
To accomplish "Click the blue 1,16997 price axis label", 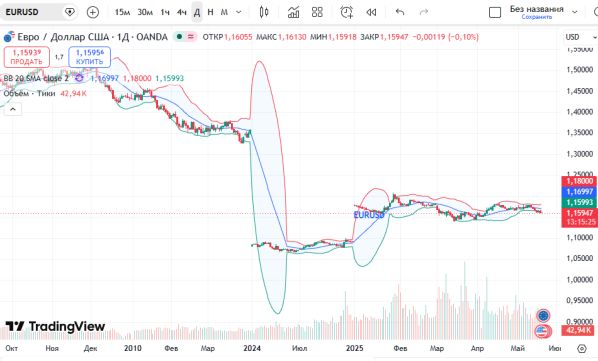I will [x=580, y=192].
